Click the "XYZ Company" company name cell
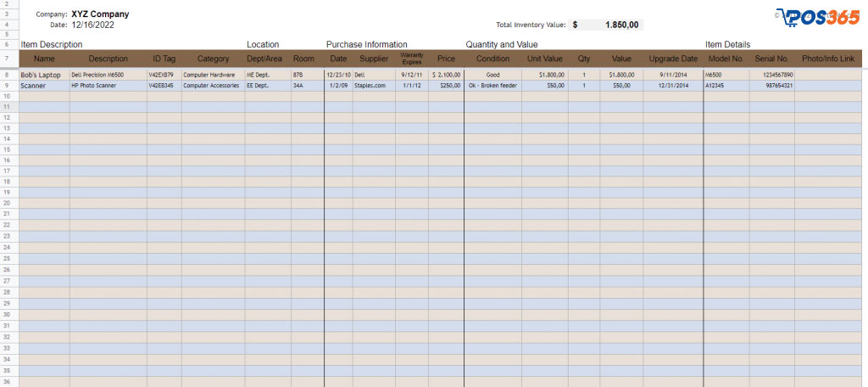The image size is (868, 387). pos(101,14)
